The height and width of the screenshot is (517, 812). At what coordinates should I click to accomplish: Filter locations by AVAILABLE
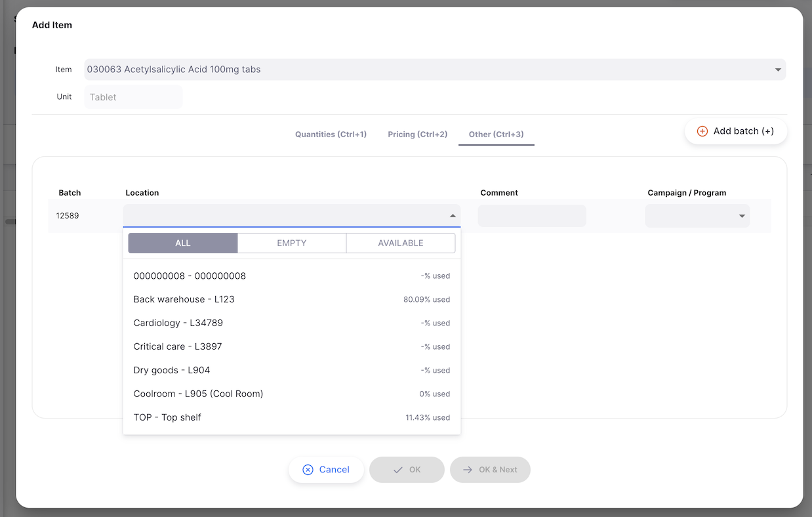point(401,243)
